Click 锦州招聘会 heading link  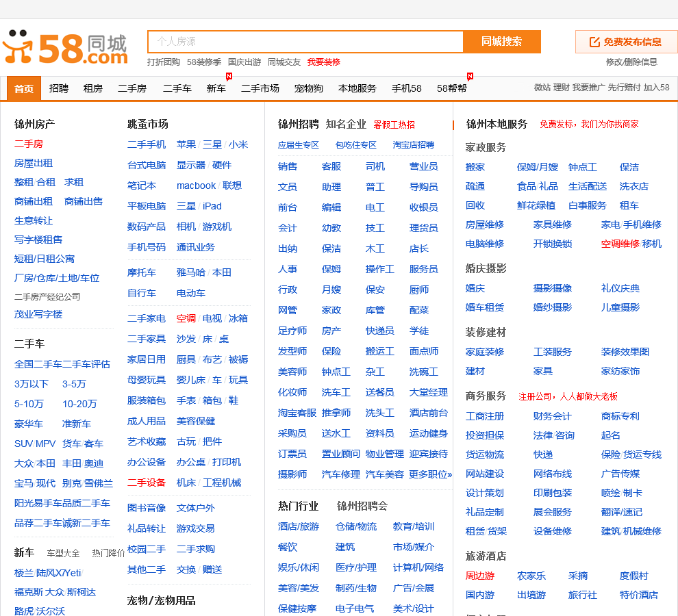pos(362,506)
